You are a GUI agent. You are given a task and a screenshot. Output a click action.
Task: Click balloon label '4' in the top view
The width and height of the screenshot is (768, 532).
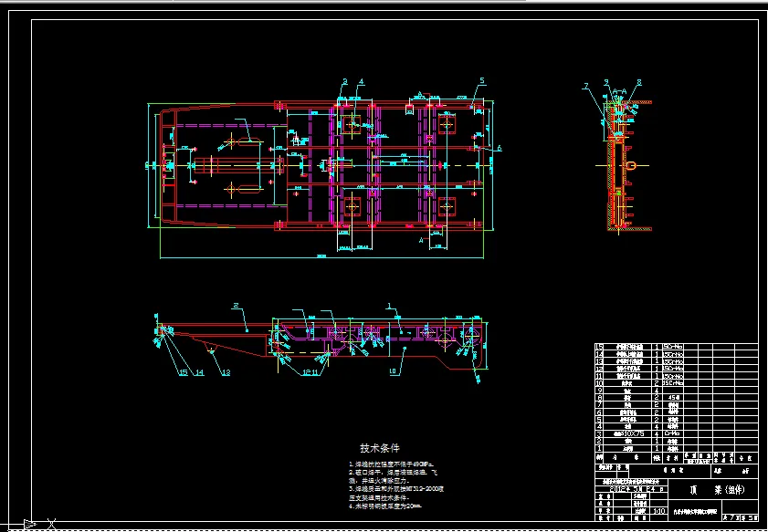[x=361, y=82]
